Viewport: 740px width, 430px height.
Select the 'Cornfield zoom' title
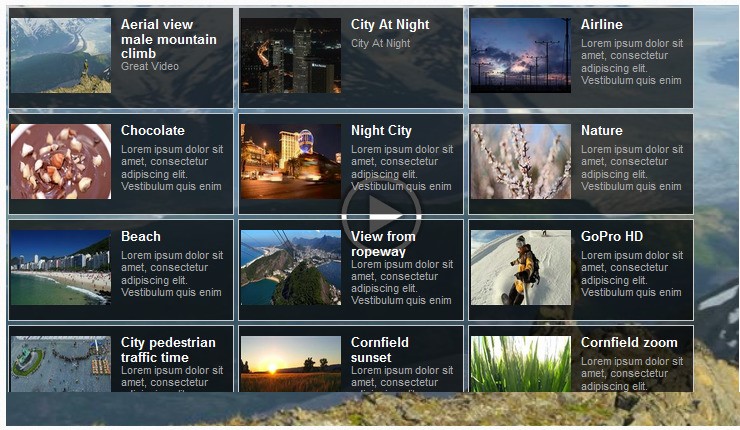(x=629, y=343)
